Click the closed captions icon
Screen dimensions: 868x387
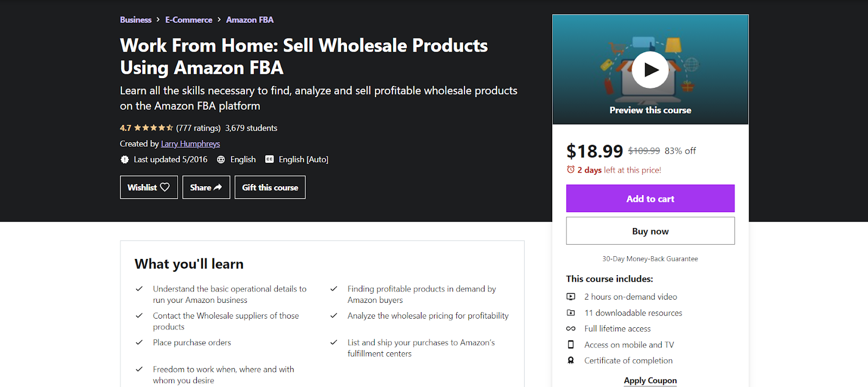[270, 160]
